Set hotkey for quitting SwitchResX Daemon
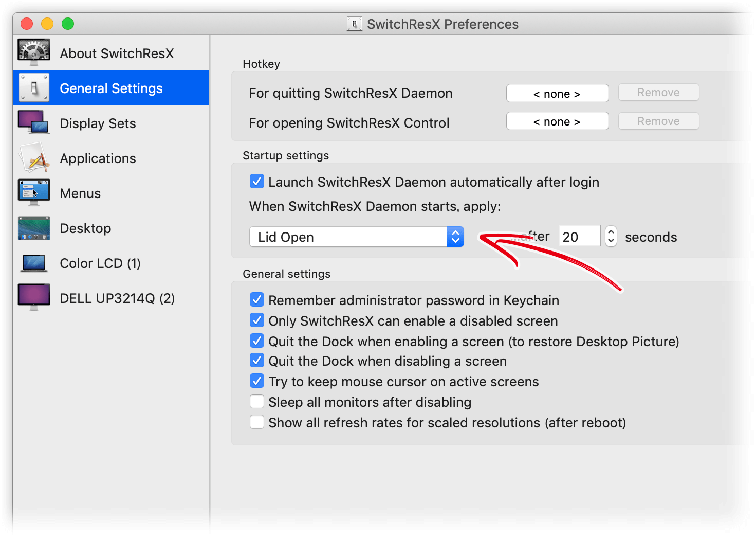 point(557,94)
